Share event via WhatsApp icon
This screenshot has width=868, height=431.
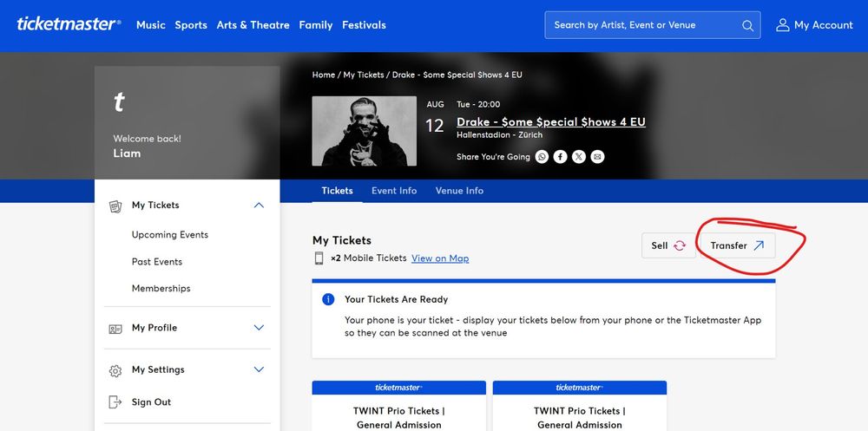542,157
